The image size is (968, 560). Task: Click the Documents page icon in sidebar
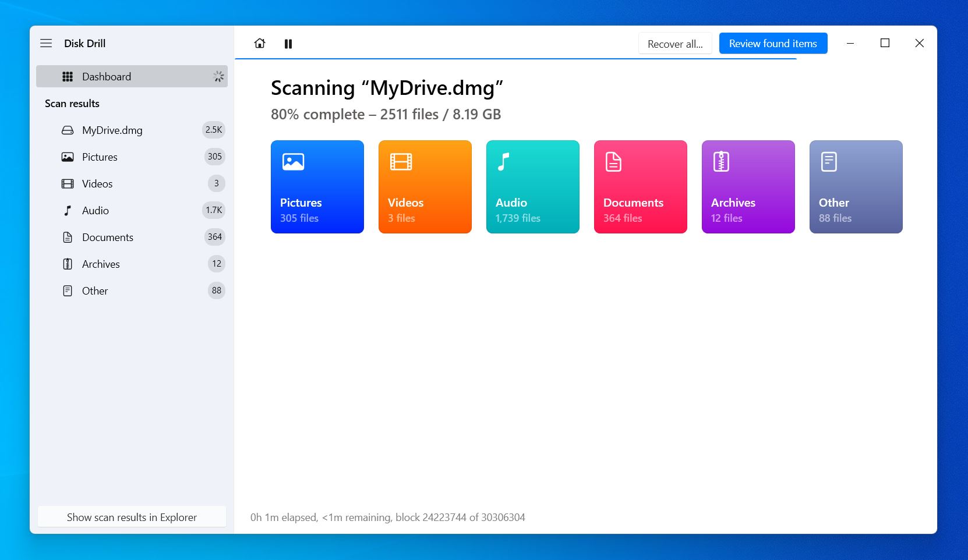[68, 238]
